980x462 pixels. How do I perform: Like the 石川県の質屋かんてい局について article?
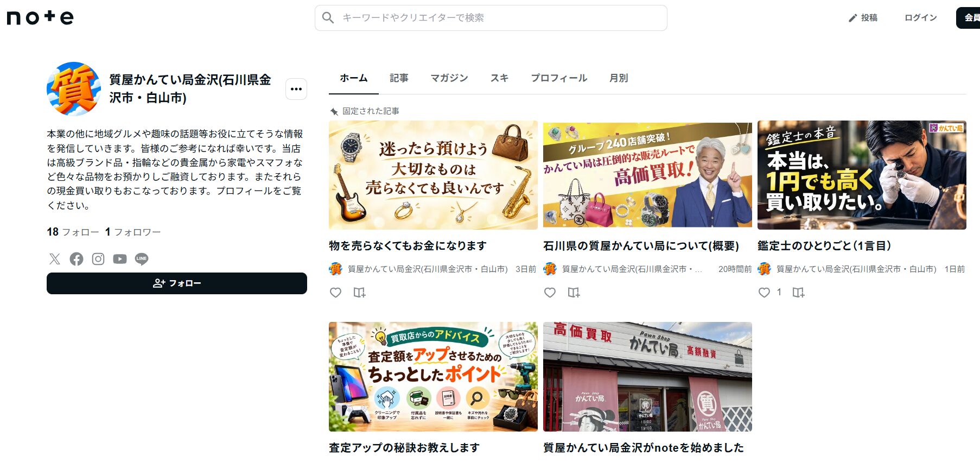[550, 293]
